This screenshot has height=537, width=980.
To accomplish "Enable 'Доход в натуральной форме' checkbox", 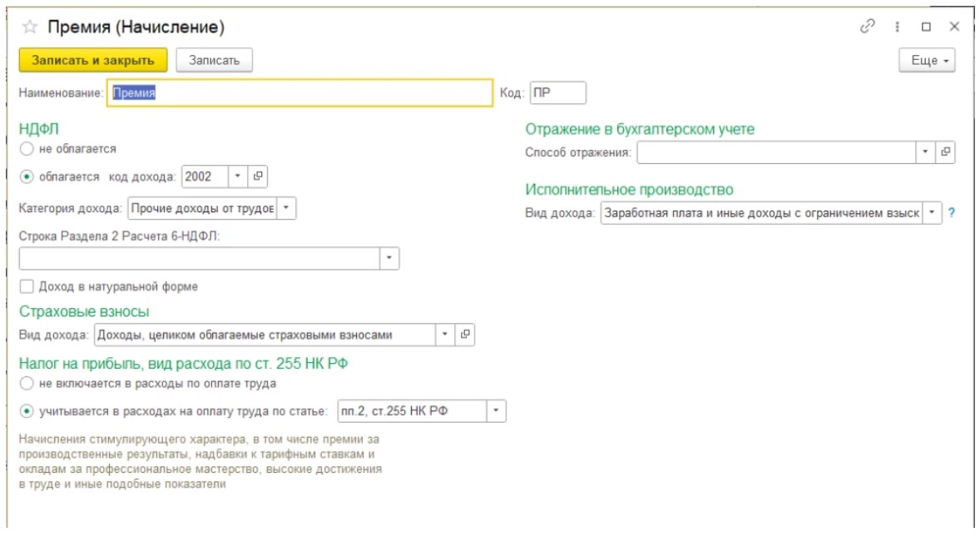I will click(27, 286).
